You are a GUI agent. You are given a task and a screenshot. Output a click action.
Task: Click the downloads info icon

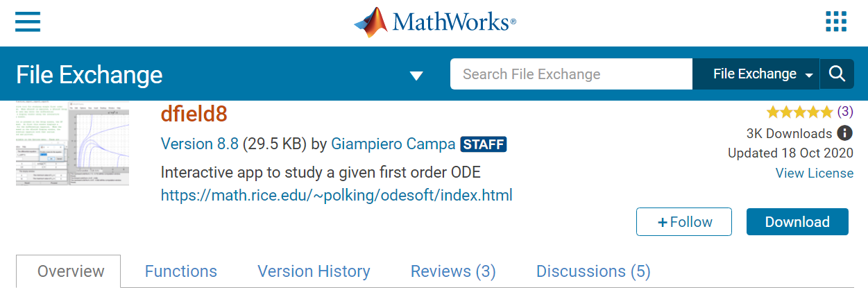tap(844, 133)
